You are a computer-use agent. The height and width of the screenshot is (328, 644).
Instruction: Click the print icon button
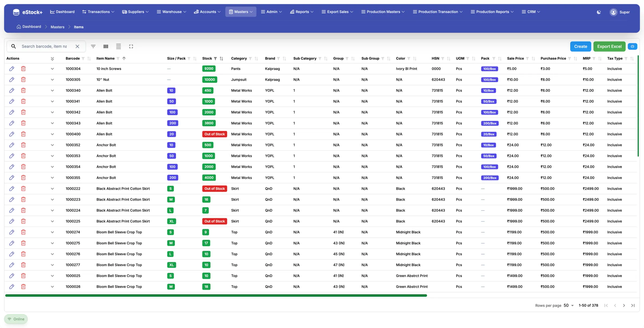[632, 46]
